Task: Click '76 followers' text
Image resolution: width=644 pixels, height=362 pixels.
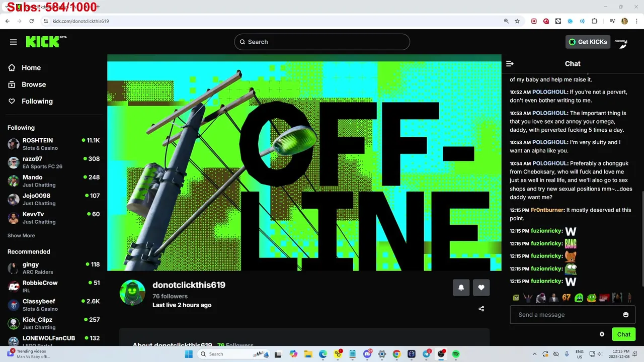Action: coord(170,296)
